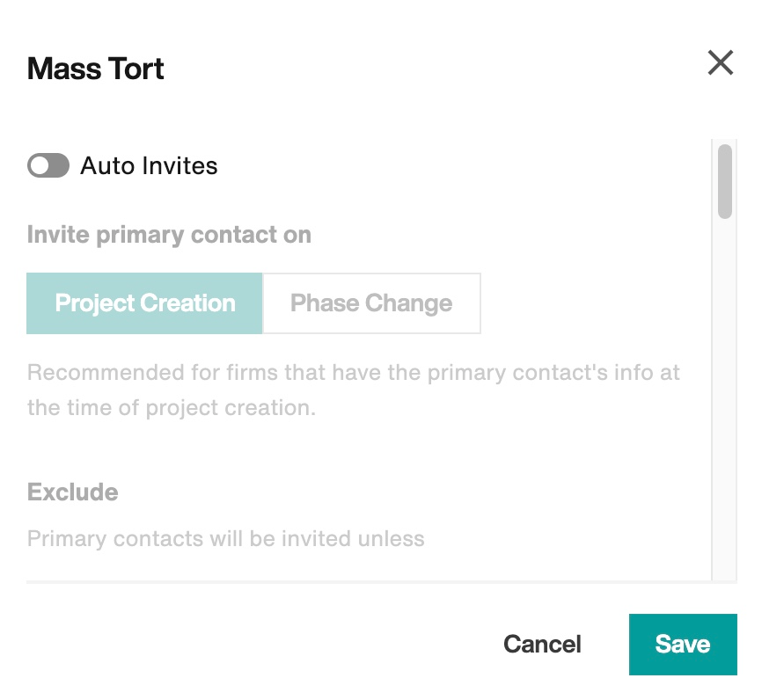Image resolution: width=762 pixels, height=700 pixels.
Task: Click the white knob of Auto Invites switch
Action: (x=40, y=165)
